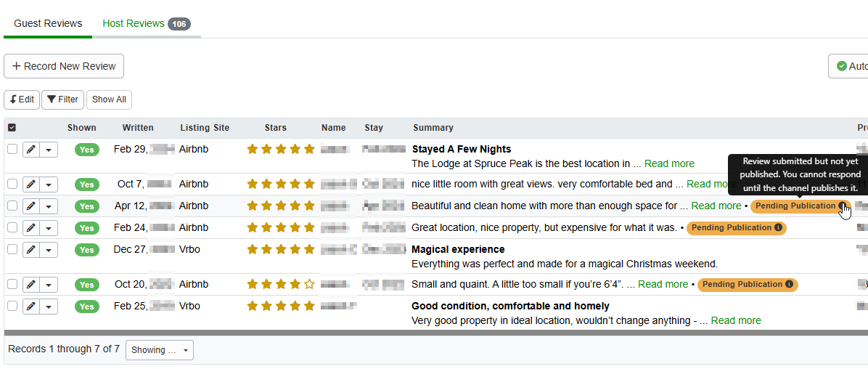Open the Showing records dropdown
Image resolution: width=868 pixels, height=369 pixels.
tap(159, 350)
